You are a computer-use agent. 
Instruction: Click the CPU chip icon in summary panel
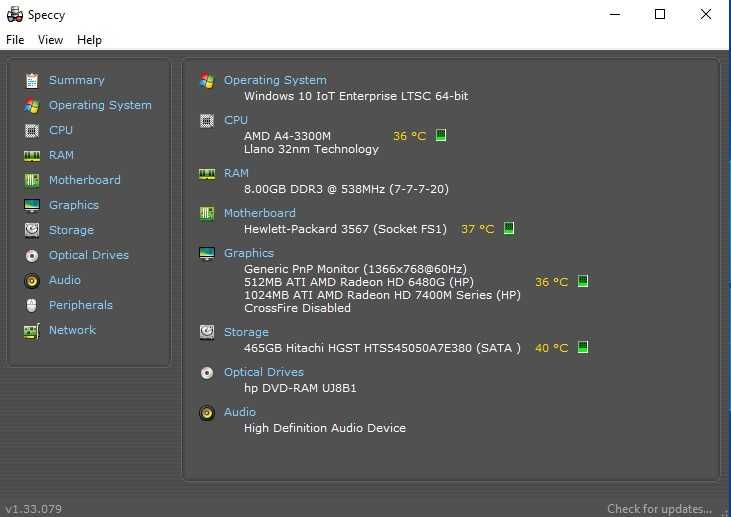207,121
